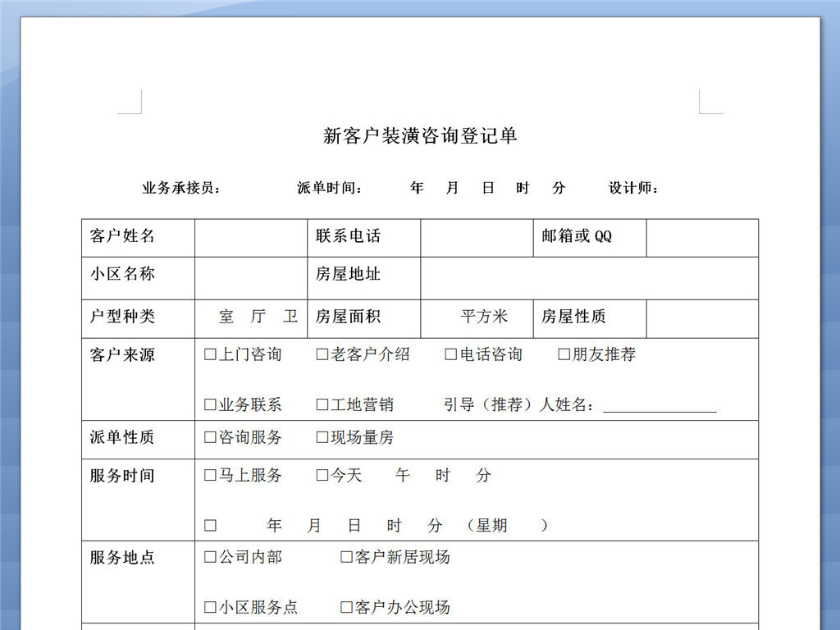Enable the 工地营销 checkbox

pyautogui.click(x=322, y=405)
